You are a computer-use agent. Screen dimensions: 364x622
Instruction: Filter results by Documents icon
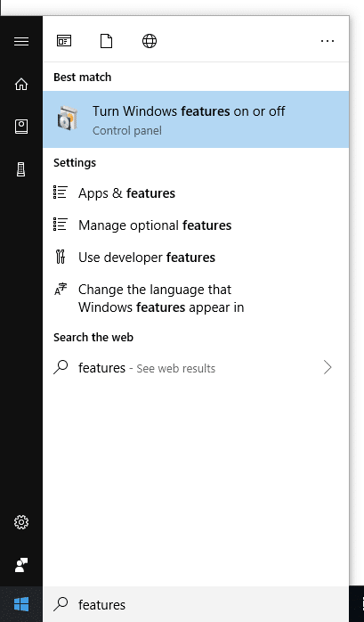click(106, 41)
